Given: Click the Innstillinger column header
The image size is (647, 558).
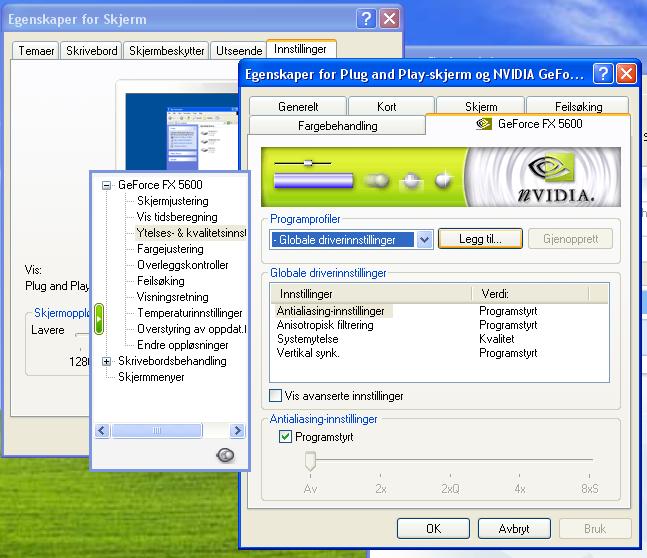Looking at the screenshot, I should tap(371, 294).
